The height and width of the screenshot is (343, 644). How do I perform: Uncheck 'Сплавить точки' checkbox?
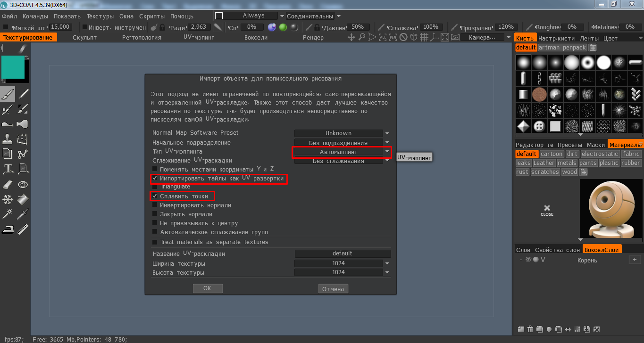155,196
